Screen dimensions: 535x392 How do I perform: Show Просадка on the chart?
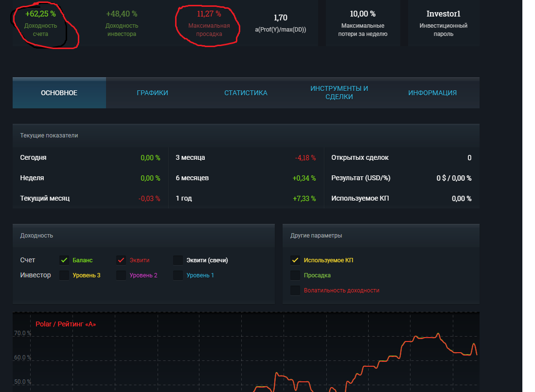(x=295, y=275)
